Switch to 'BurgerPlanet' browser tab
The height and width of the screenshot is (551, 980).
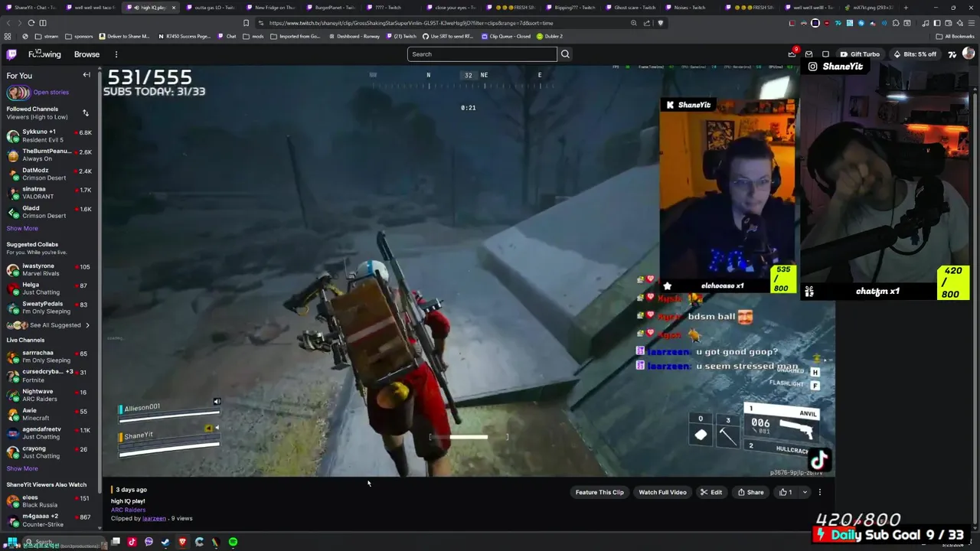pyautogui.click(x=330, y=8)
